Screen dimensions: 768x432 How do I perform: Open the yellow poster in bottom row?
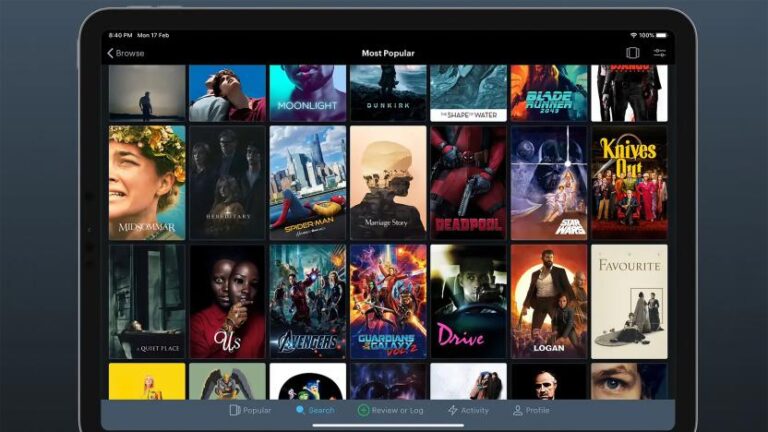[147, 381]
